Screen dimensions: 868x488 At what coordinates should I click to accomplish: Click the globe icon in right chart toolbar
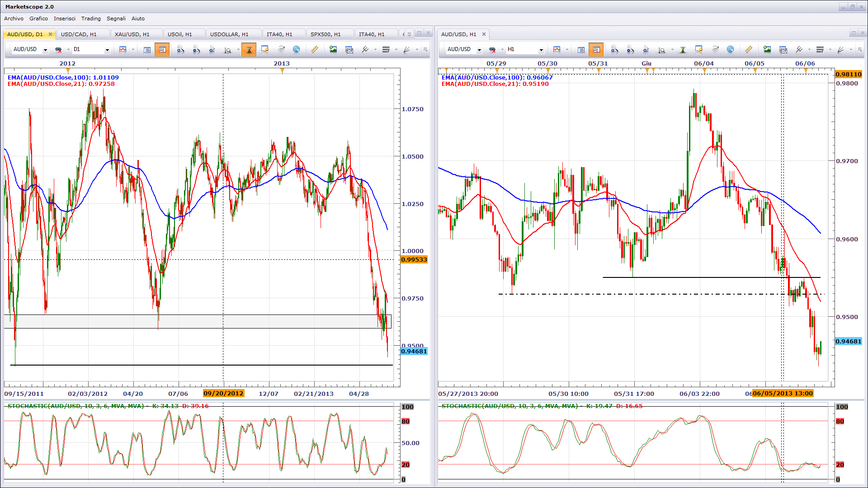[x=730, y=50]
